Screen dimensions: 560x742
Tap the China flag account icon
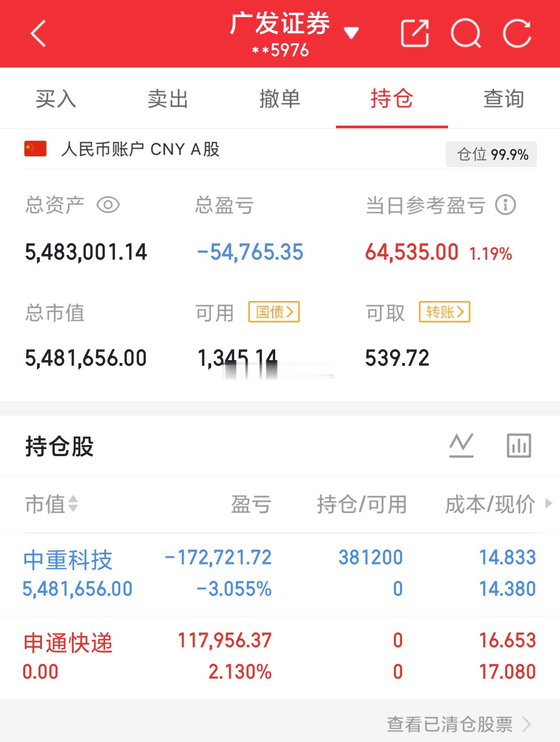tap(35, 149)
